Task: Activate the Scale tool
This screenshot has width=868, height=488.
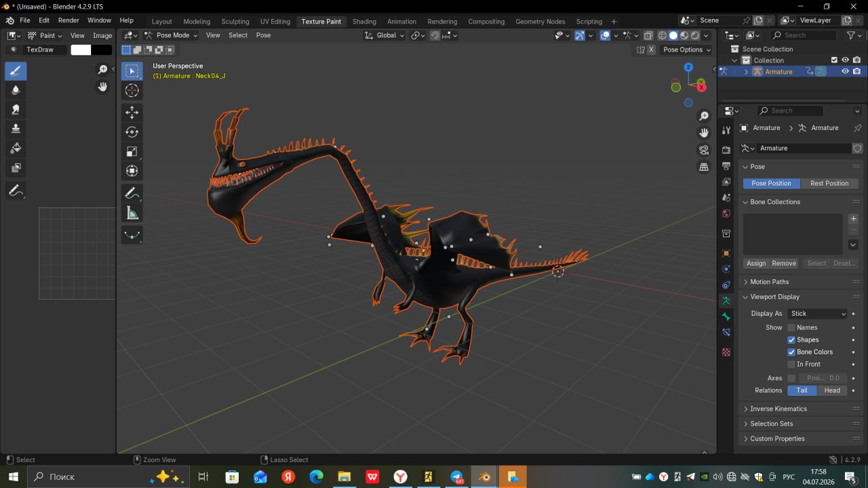Action: tap(132, 151)
